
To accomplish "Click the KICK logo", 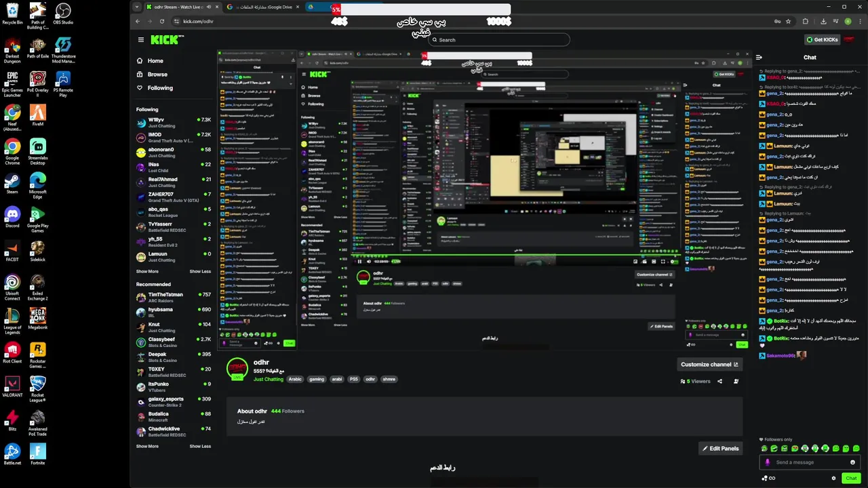I will pyautogui.click(x=167, y=40).
